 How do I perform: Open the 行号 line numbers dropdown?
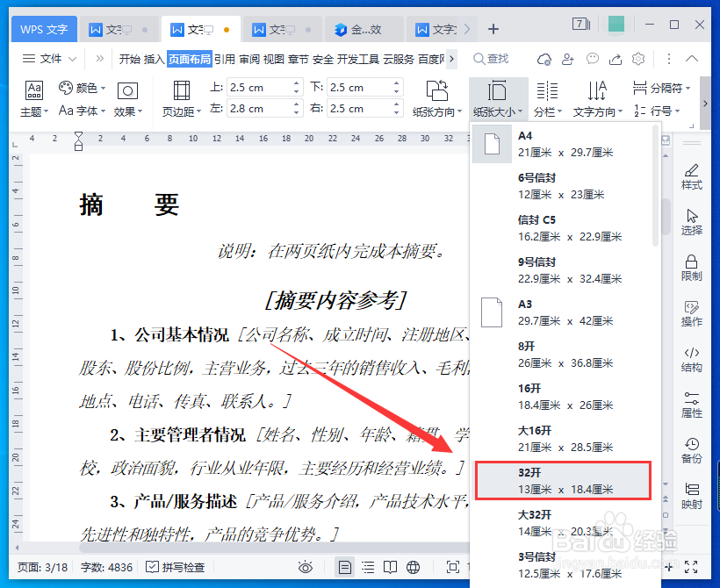pyautogui.click(x=657, y=111)
